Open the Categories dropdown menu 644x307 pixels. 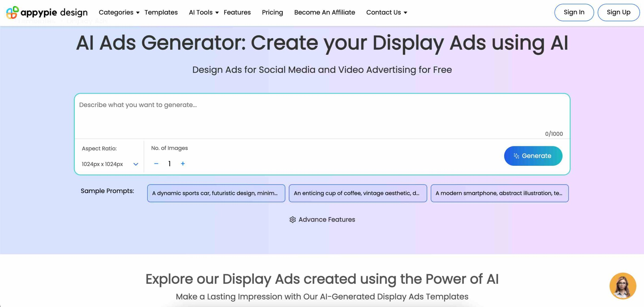[x=118, y=12]
